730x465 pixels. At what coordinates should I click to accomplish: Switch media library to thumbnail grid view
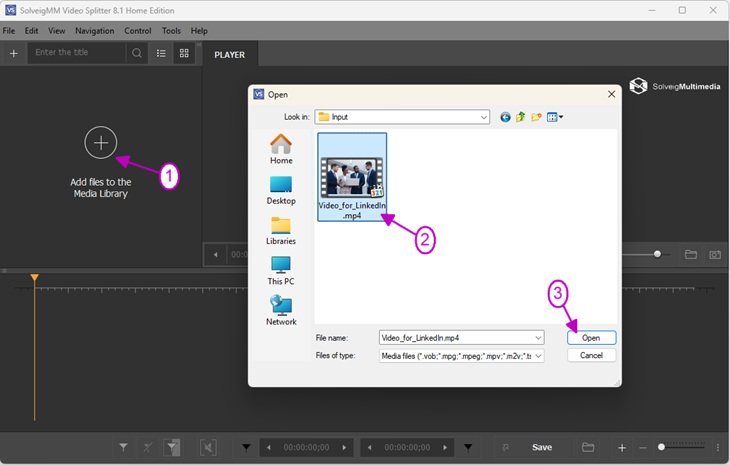[184, 53]
